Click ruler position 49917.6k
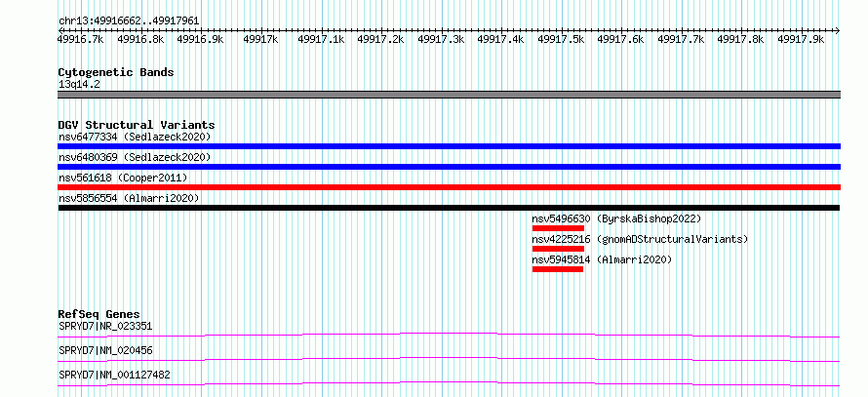The height and width of the screenshot is (397, 868). point(621,39)
